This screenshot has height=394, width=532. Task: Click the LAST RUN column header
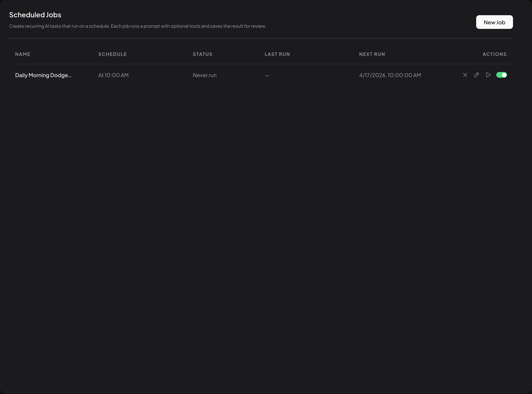point(277,54)
